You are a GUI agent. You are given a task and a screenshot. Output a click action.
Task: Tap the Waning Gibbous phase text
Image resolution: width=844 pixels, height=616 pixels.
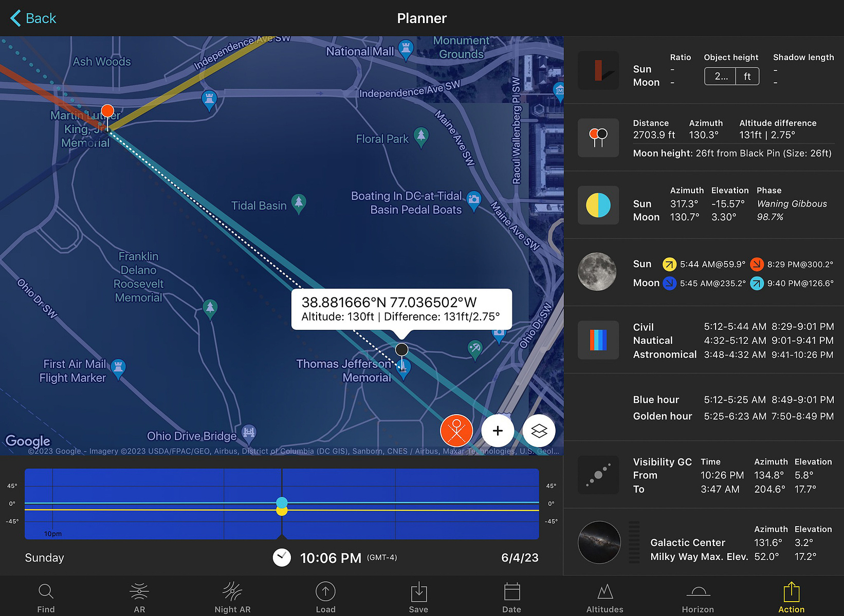coord(792,204)
